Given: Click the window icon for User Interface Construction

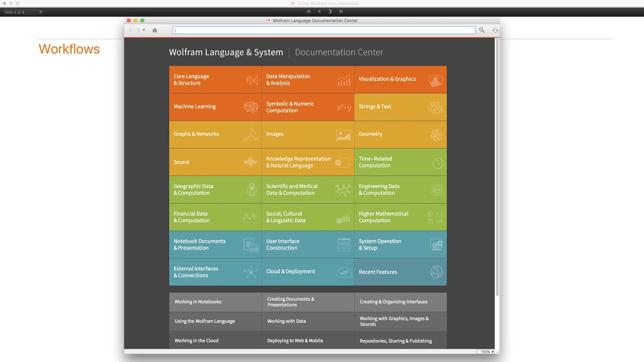Looking at the screenshot, I should (x=344, y=245).
